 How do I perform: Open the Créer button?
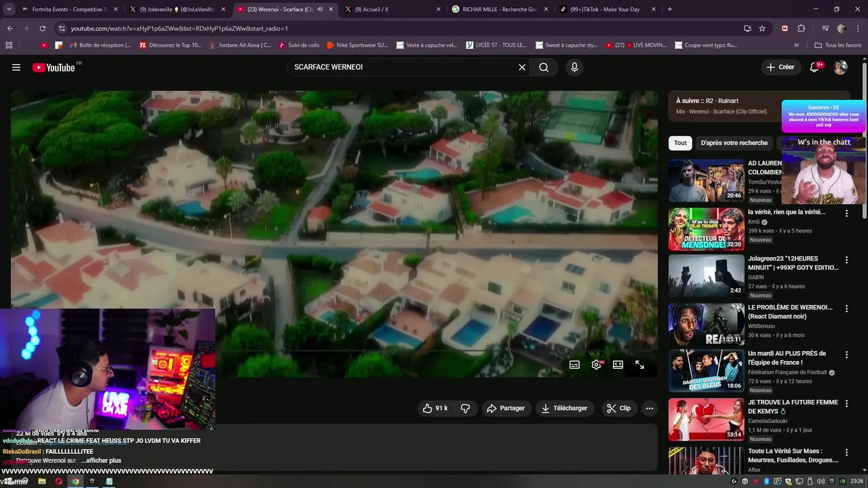(x=780, y=67)
